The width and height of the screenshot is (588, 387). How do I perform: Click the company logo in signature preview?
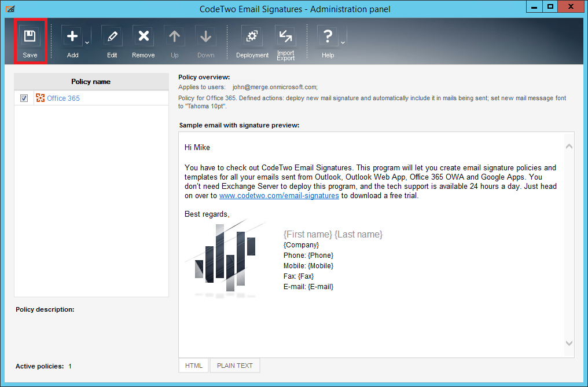click(x=225, y=259)
